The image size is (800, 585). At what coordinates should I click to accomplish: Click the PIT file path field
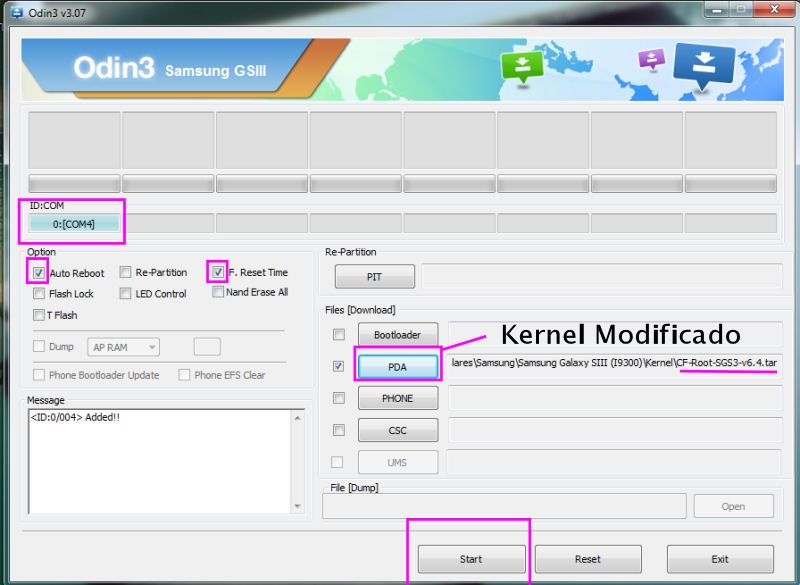(602, 276)
